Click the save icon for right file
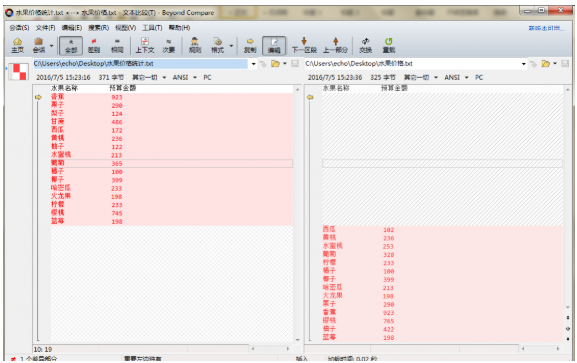This screenshot has width=577, height=363. tap(565, 64)
